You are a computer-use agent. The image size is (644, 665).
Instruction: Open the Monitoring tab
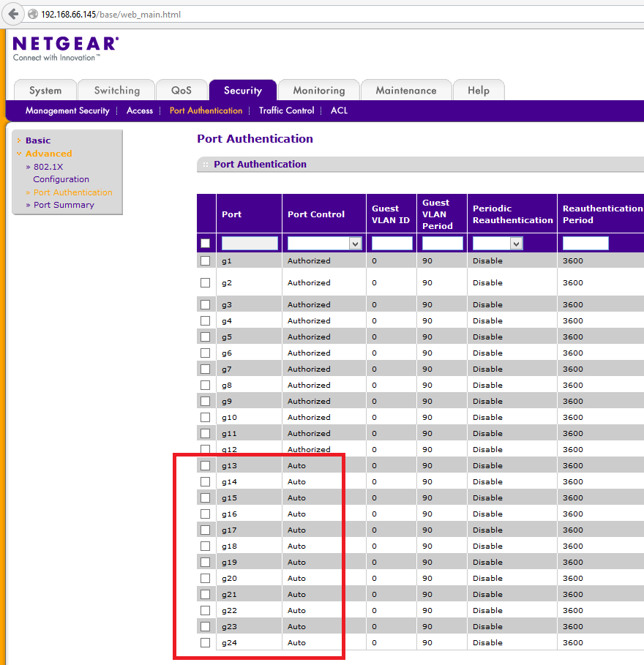pyautogui.click(x=318, y=91)
